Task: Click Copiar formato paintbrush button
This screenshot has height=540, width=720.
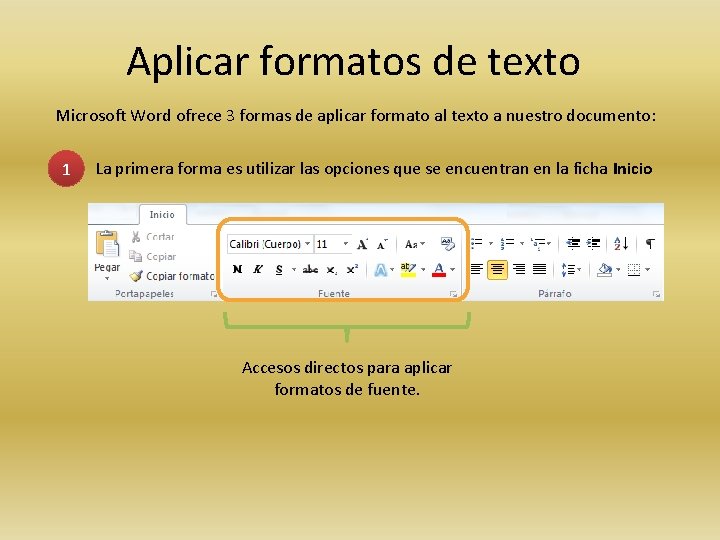Action: point(172,276)
